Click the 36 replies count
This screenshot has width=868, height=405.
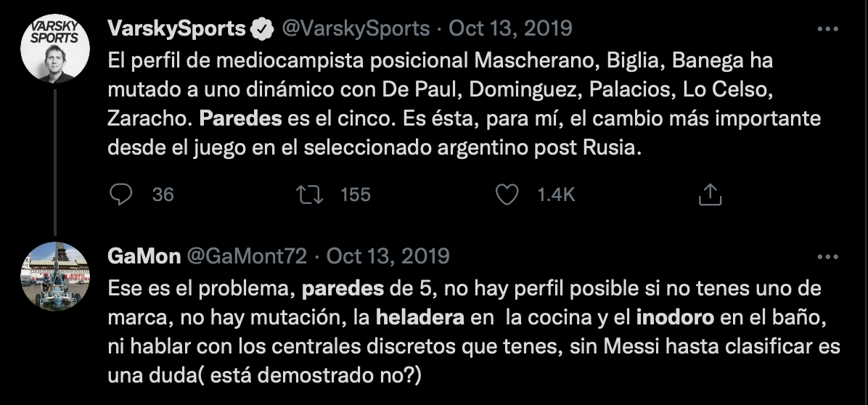[163, 194]
